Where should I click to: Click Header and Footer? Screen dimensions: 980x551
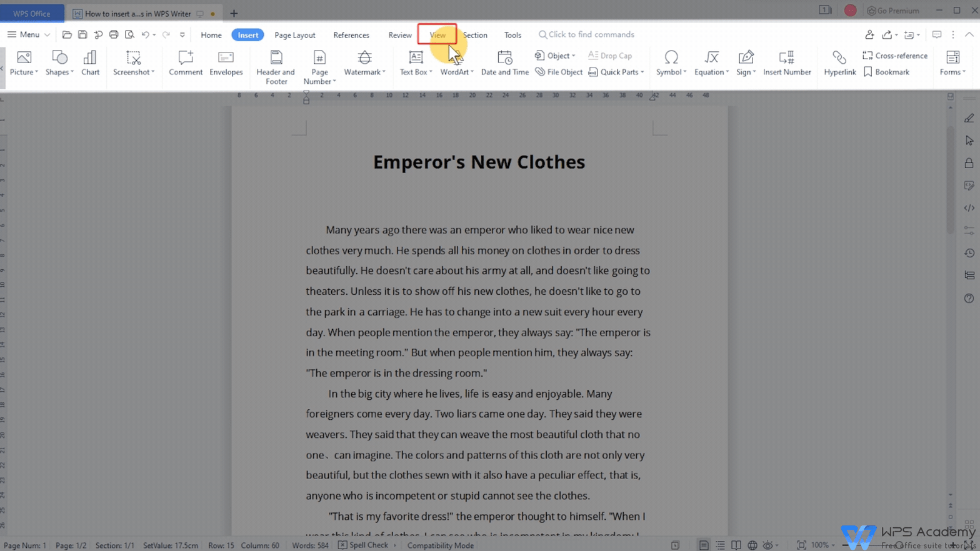(x=276, y=67)
